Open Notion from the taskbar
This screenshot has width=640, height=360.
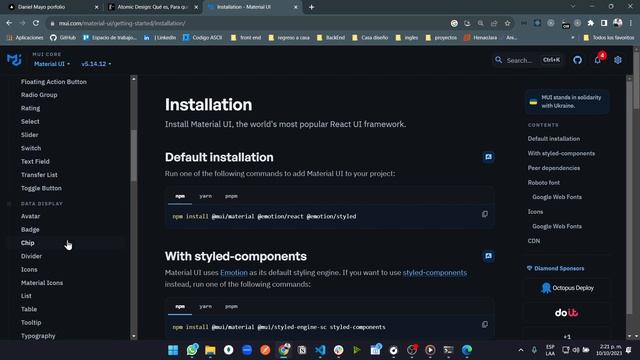pyautogui.click(x=302, y=350)
